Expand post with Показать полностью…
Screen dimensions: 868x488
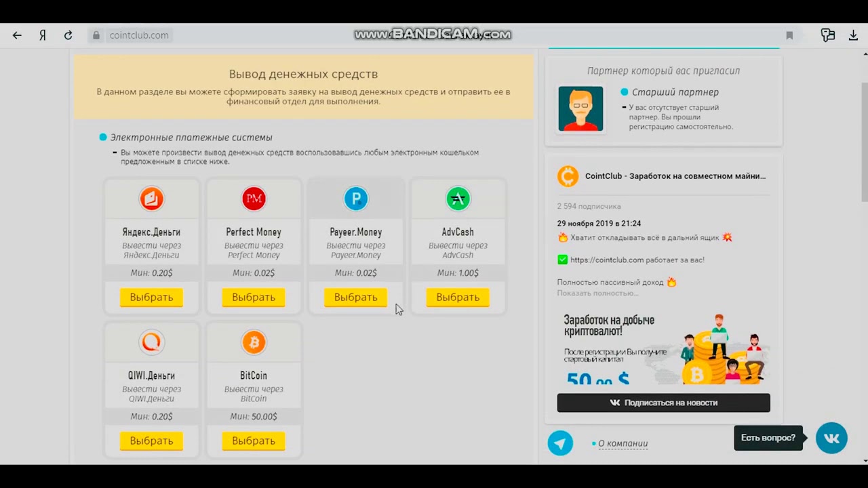pos(597,293)
